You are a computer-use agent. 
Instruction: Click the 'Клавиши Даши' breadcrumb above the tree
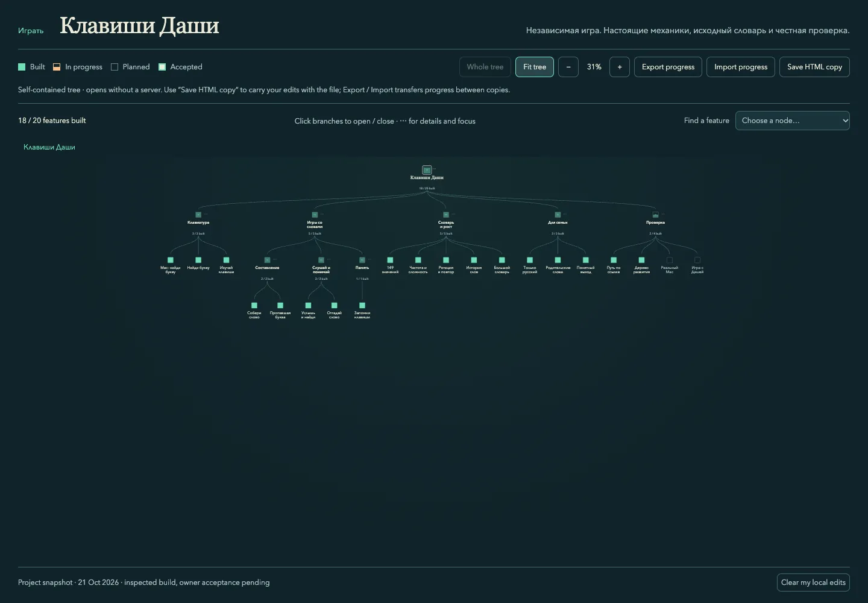click(49, 147)
